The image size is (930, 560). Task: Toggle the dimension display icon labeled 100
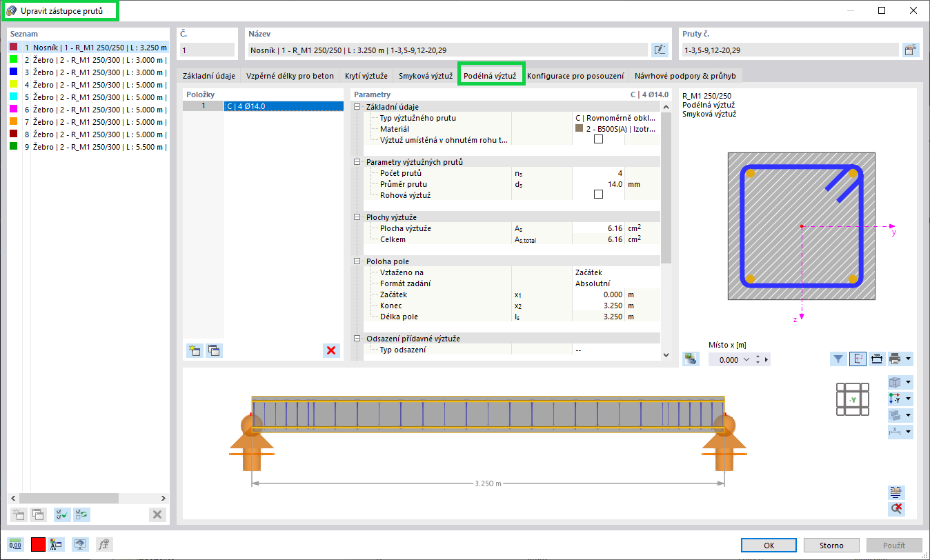pyautogui.click(x=878, y=359)
